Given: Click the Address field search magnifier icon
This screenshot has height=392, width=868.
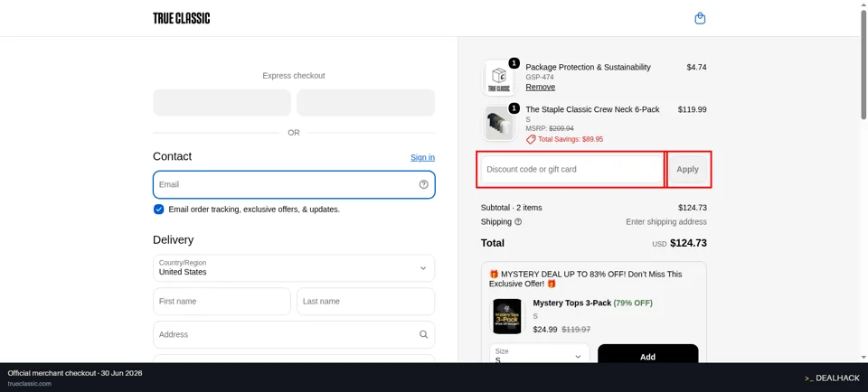Looking at the screenshot, I should pyautogui.click(x=423, y=334).
